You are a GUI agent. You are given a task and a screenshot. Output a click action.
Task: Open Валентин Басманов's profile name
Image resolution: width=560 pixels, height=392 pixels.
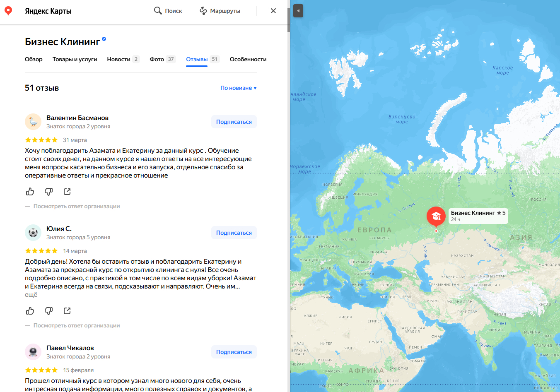click(77, 118)
